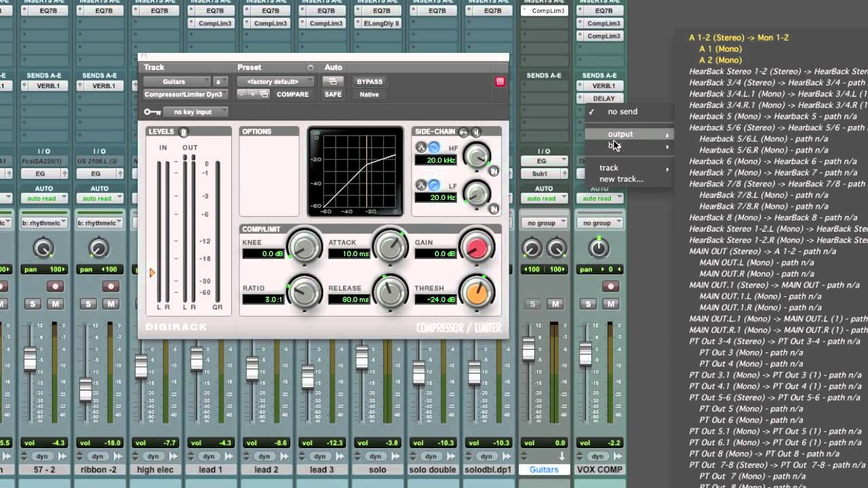Select A 1-2 (Stereo) -> Mon 1-2 output

(738, 38)
